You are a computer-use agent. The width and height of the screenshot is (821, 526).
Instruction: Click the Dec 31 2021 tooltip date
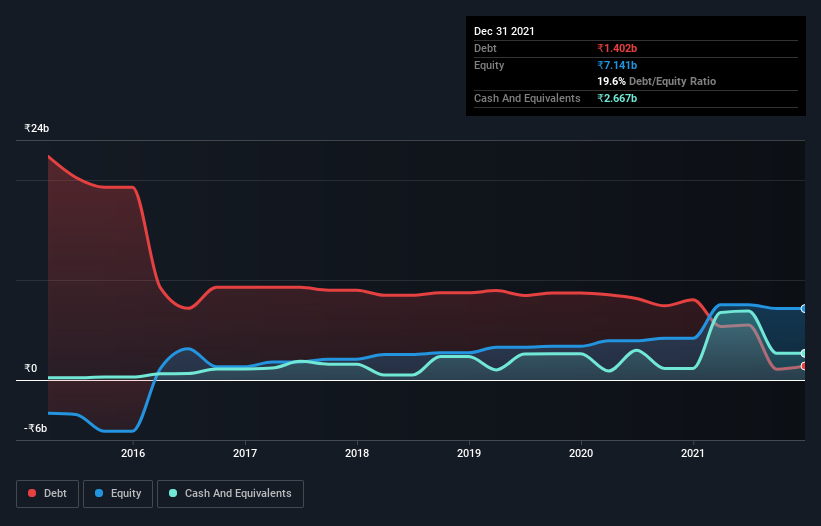[x=504, y=31]
